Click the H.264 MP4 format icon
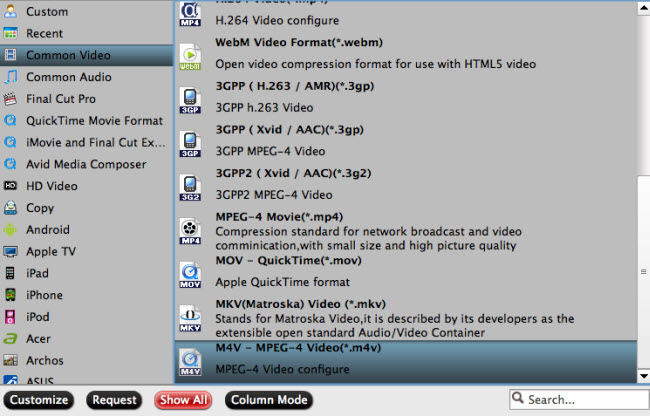This screenshot has width=650, height=416. click(190, 15)
